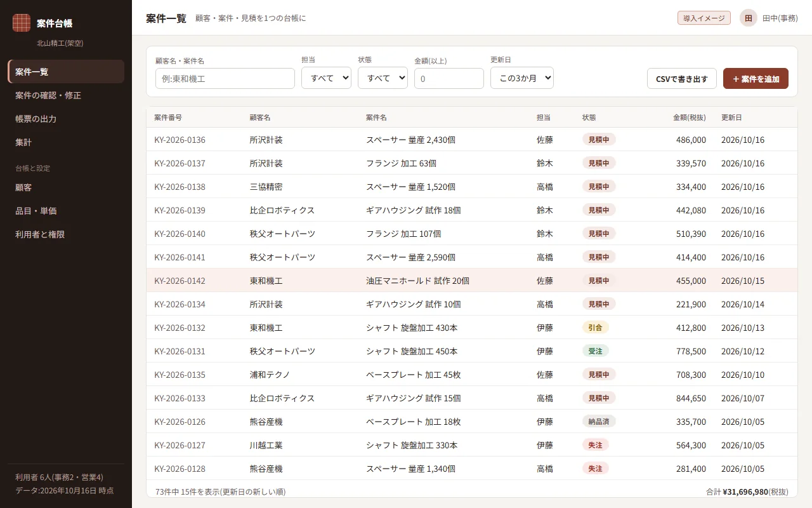Image resolution: width=812 pixels, height=508 pixels.
Task: Click ギアハウジング 試作 10個 case name
Action: (x=414, y=304)
